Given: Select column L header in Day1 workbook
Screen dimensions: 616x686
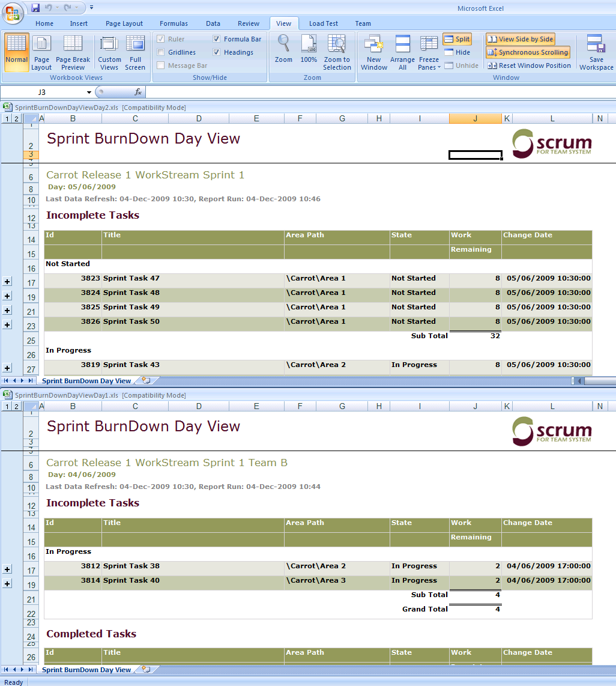Looking at the screenshot, I should [552, 407].
